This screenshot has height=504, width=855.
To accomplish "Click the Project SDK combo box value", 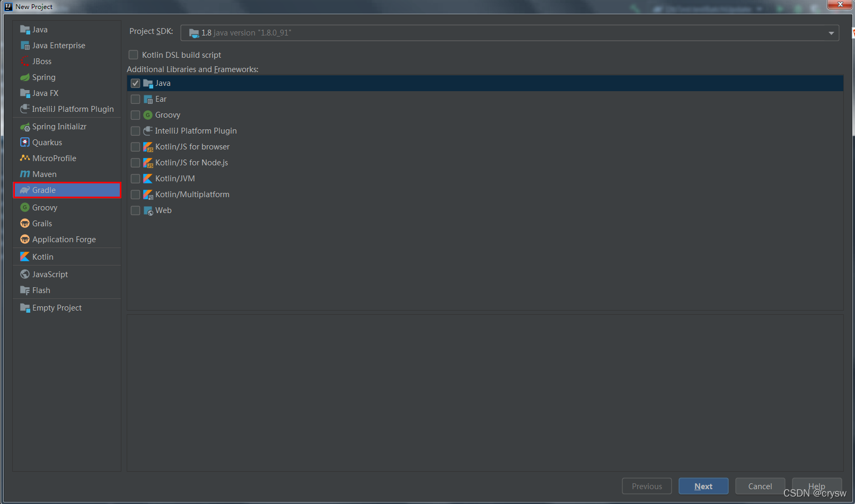I will point(509,33).
